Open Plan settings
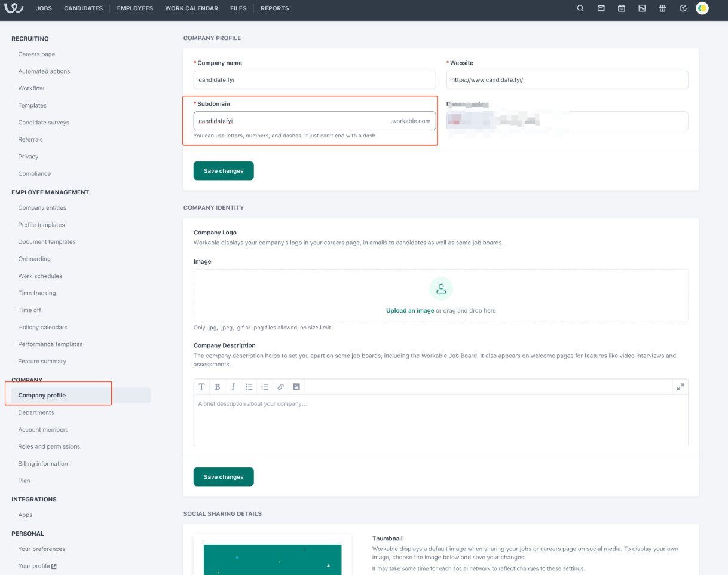The height and width of the screenshot is (575, 728). (x=25, y=481)
